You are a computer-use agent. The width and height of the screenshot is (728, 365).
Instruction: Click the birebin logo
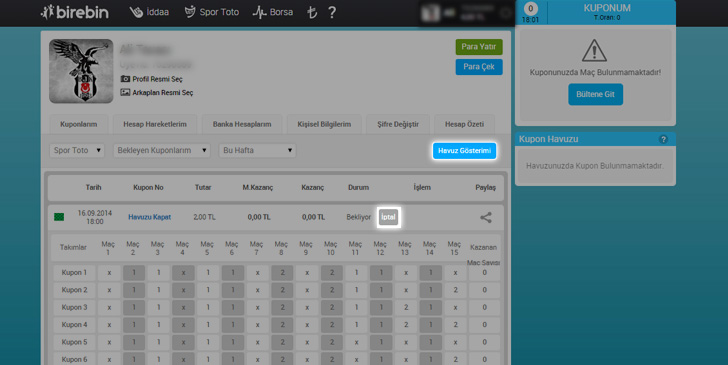pyautogui.click(x=75, y=12)
